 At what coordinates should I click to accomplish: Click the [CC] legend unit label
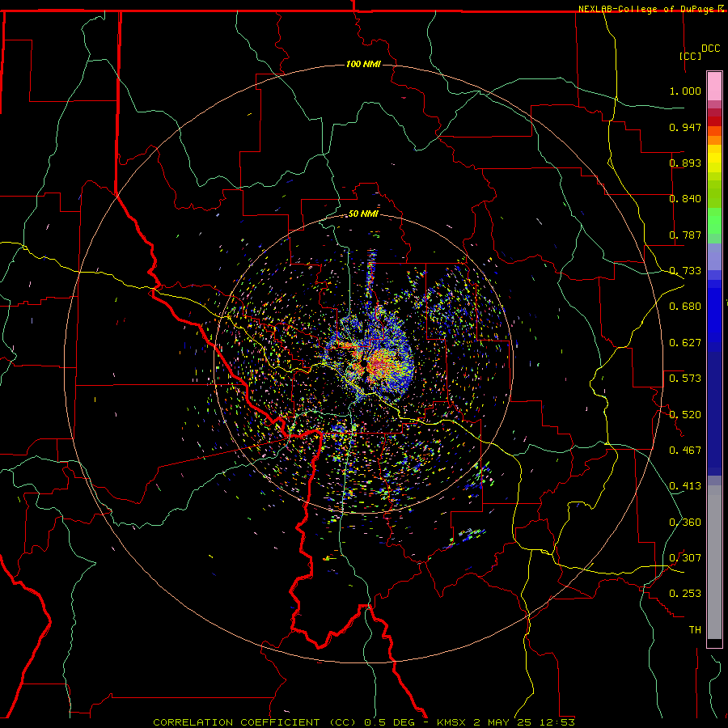690,56
